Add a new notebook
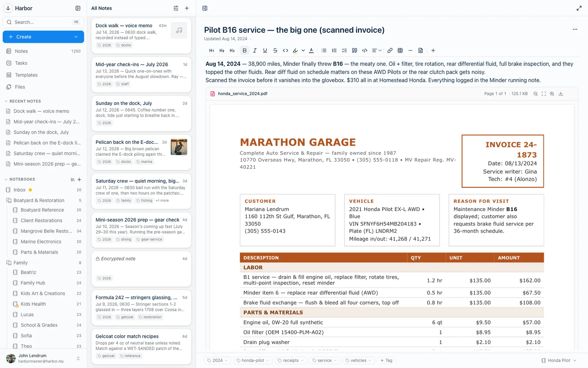Screen dimensions: 588x368 pyautogui.click(x=79, y=180)
